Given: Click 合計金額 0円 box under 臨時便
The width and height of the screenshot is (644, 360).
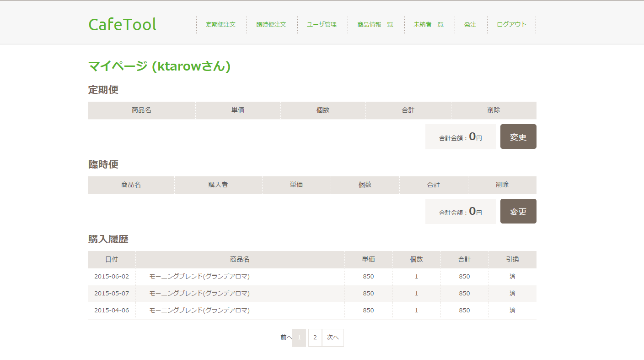Looking at the screenshot, I should (x=461, y=211).
